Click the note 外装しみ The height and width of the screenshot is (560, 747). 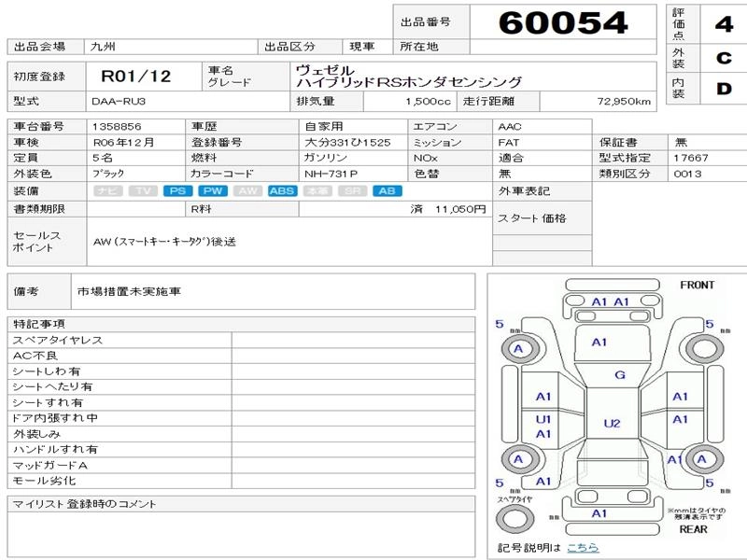pos(37,434)
